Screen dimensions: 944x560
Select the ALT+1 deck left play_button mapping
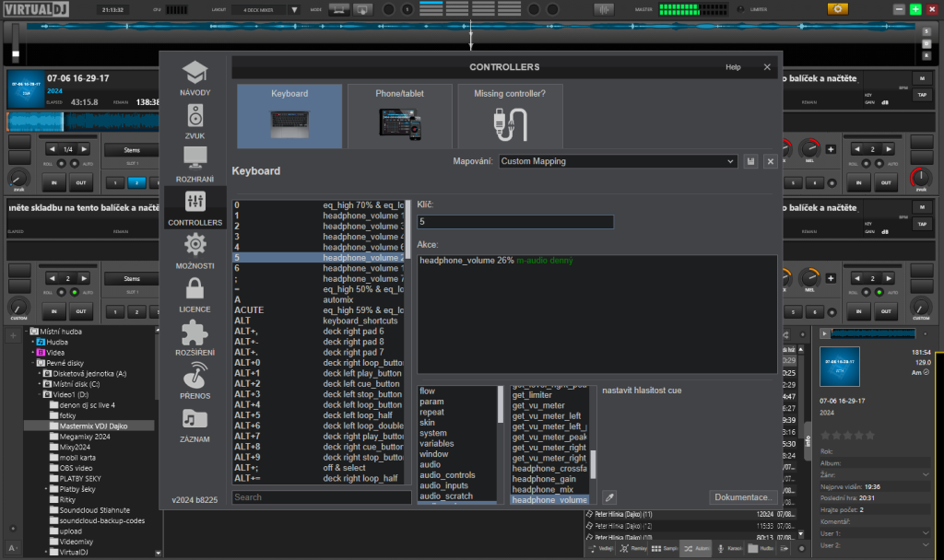[x=318, y=372]
